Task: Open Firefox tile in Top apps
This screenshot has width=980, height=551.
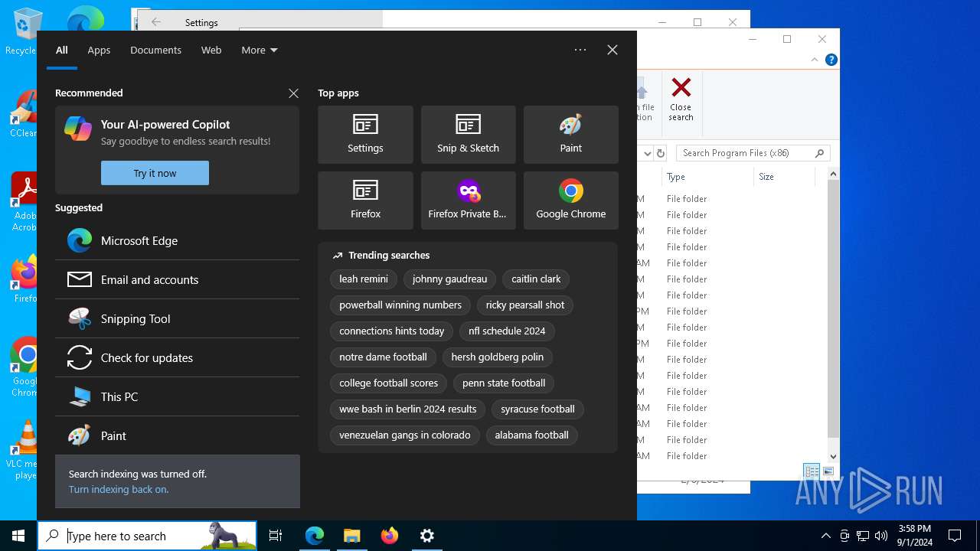Action: [365, 201]
